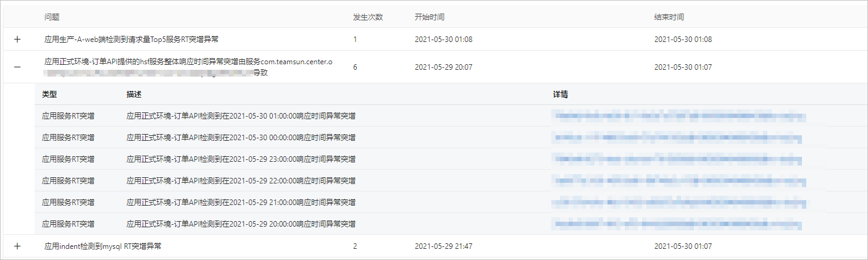
Task: Click 应用服务RT突增 type in 01:00:00 row
Action: pyautogui.click(x=69, y=115)
